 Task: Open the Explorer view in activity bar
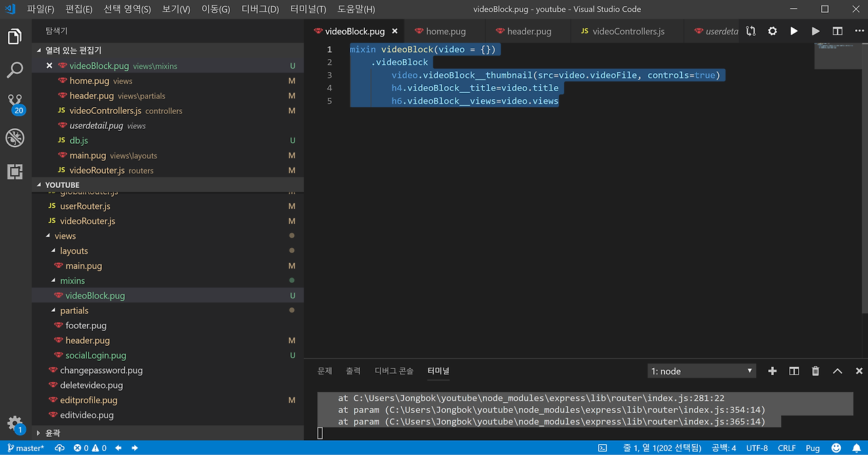click(15, 37)
